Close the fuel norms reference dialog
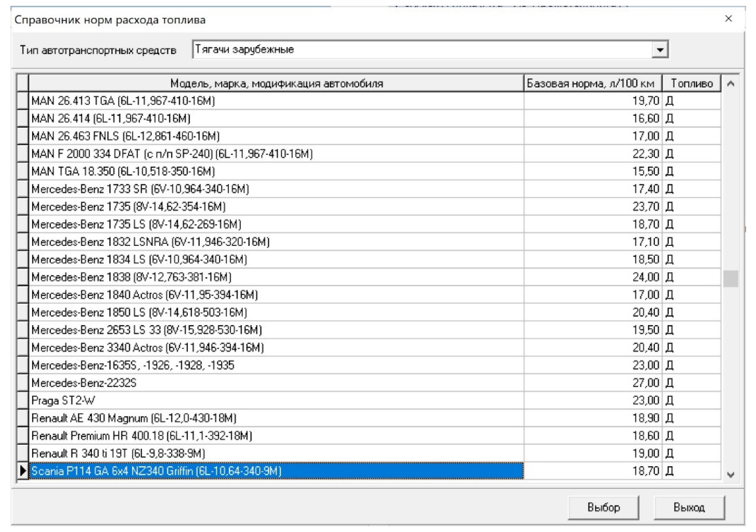Screen dimensions: 756x532 click(x=729, y=19)
